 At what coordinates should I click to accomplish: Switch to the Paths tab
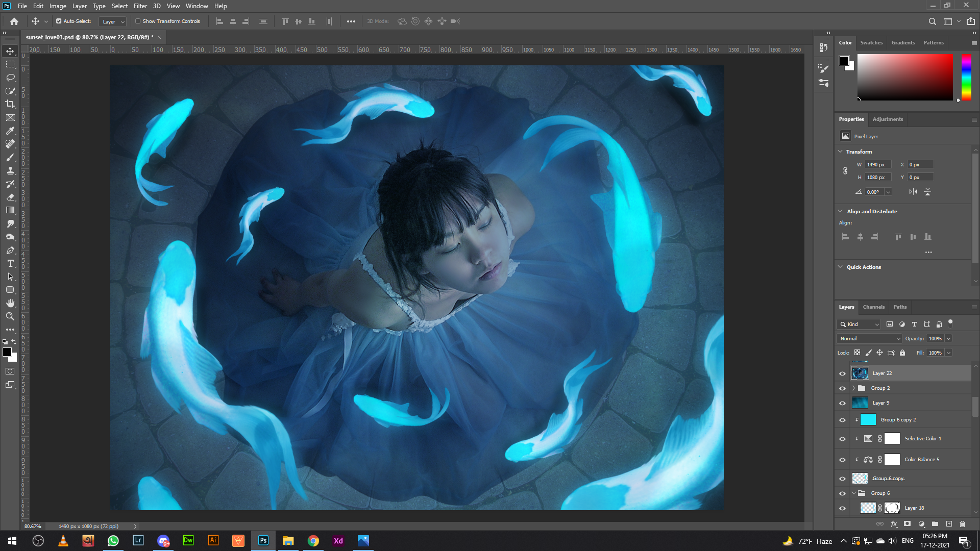900,307
